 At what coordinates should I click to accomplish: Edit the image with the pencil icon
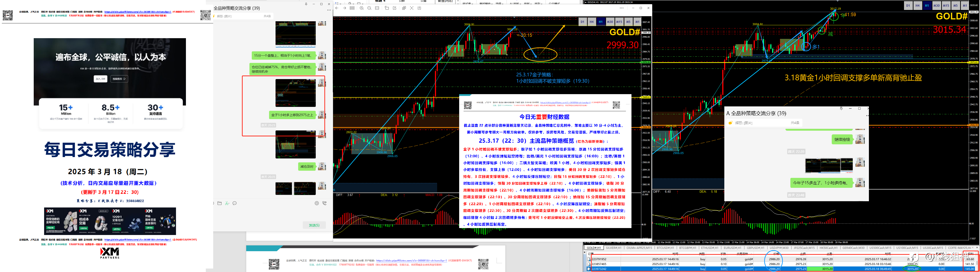point(394,8)
